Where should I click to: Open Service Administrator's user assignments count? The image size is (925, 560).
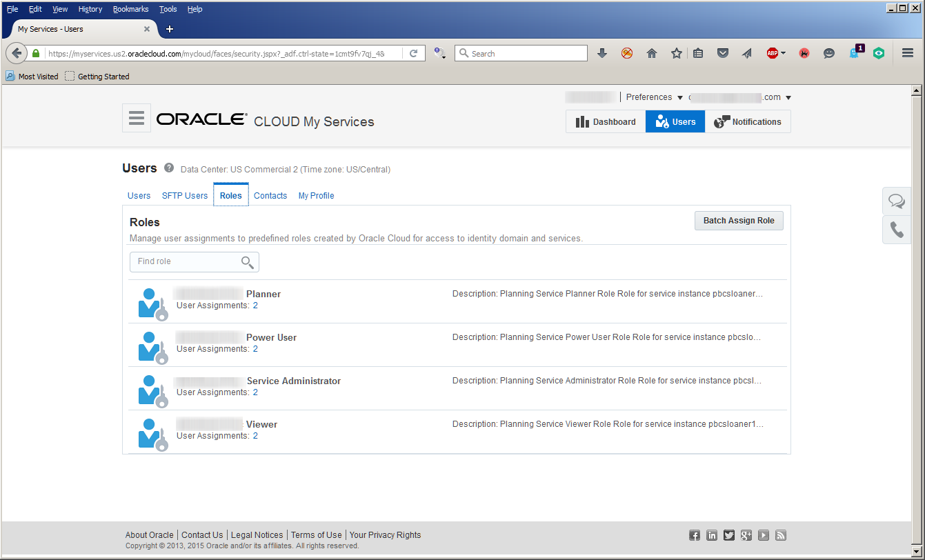point(255,392)
